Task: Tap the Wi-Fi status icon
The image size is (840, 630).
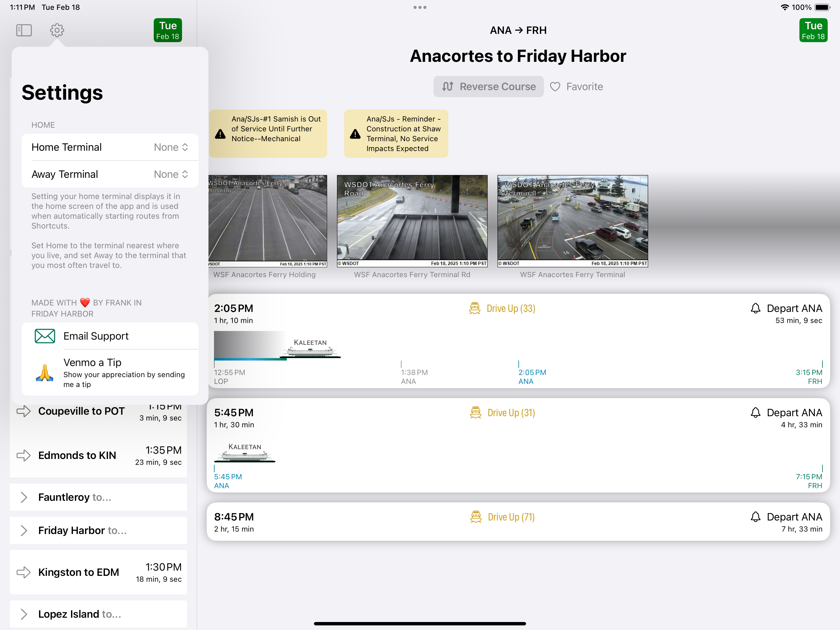Action: click(785, 7)
